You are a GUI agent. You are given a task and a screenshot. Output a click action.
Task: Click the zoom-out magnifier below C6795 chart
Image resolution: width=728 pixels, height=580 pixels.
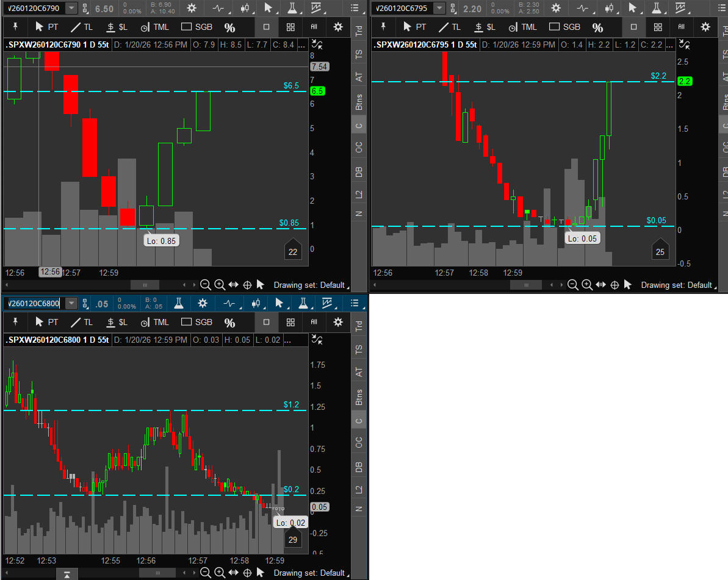(572, 284)
